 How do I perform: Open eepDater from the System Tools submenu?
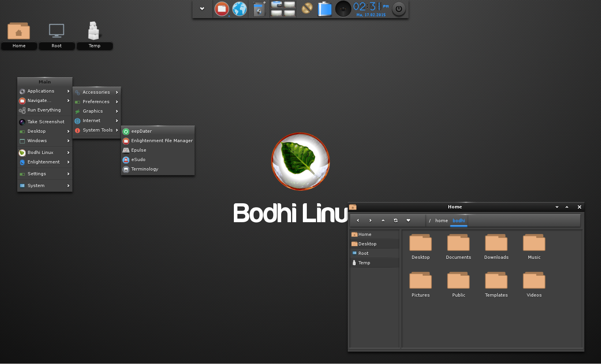tap(141, 131)
